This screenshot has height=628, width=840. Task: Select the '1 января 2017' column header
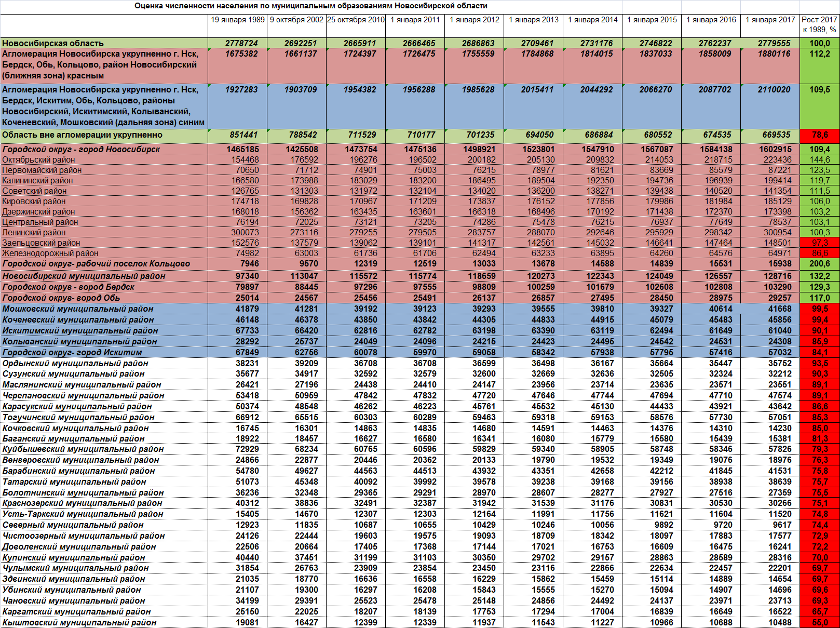tap(770, 20)
